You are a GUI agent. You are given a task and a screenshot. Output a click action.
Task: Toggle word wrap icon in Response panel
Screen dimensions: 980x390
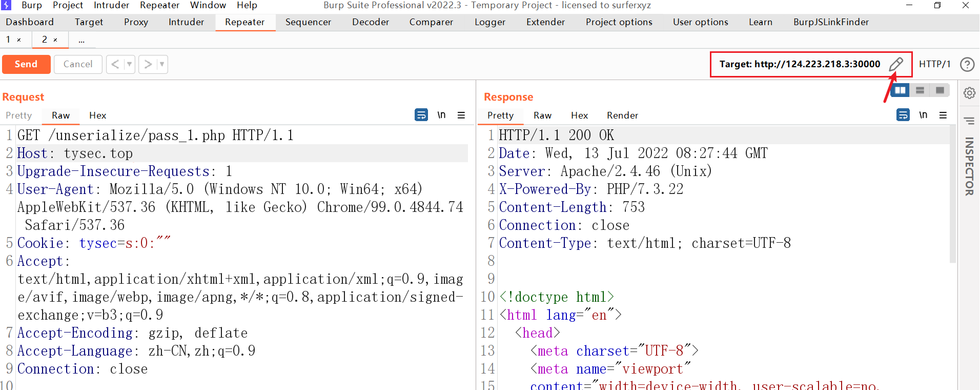tap(903, 115)
